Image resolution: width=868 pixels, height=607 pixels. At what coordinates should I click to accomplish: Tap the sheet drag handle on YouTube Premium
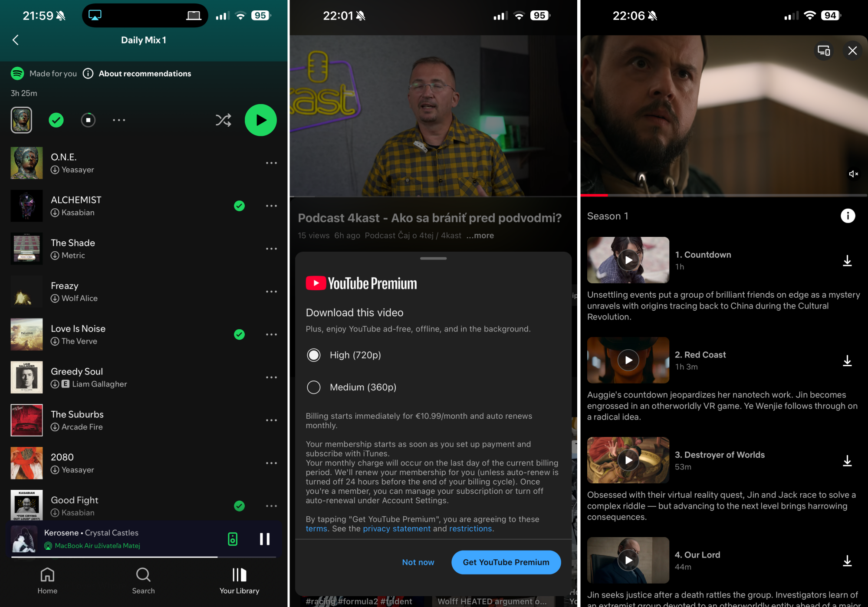click(x=433, y=258)
